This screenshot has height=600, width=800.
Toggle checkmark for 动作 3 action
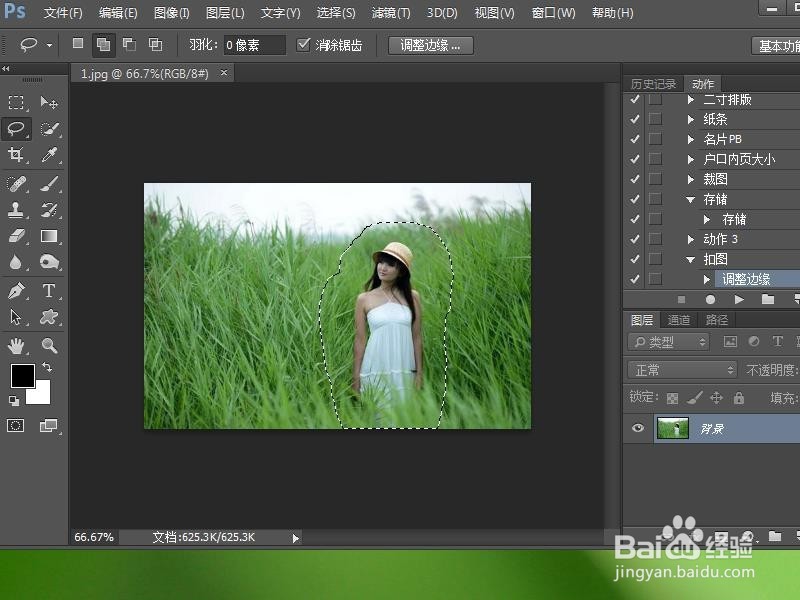point(635,239)
